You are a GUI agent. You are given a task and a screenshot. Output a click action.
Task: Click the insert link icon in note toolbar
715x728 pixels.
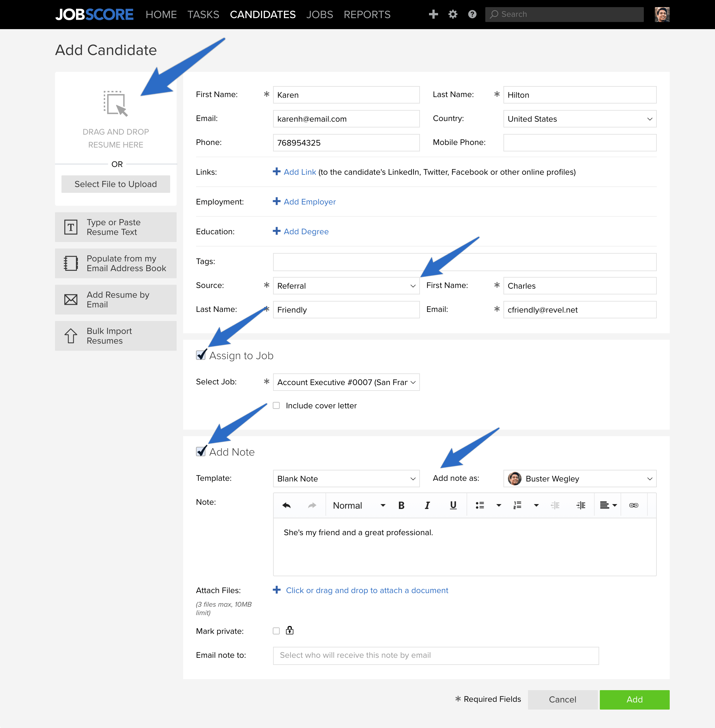click(x=633, y=505)
